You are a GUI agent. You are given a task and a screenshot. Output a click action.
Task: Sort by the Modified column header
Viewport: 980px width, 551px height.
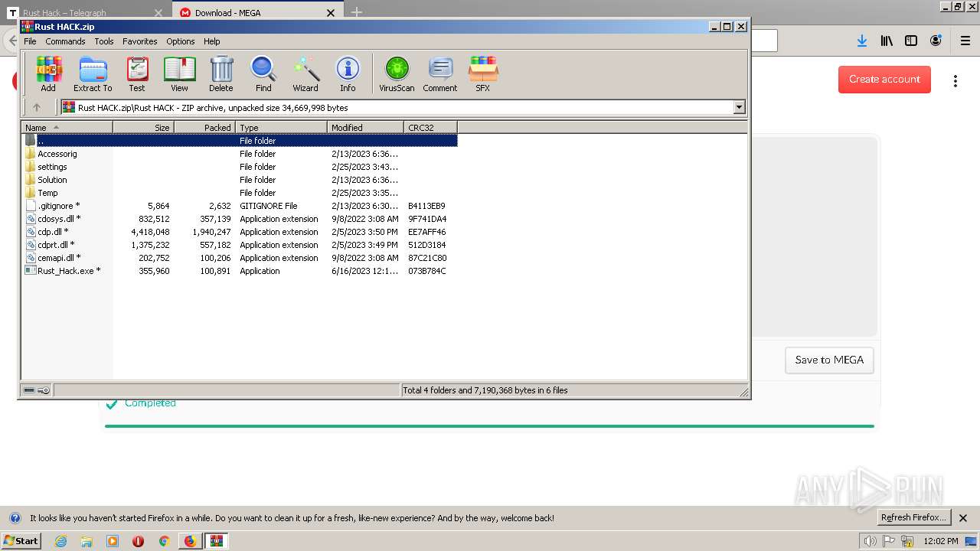point(365,128)
